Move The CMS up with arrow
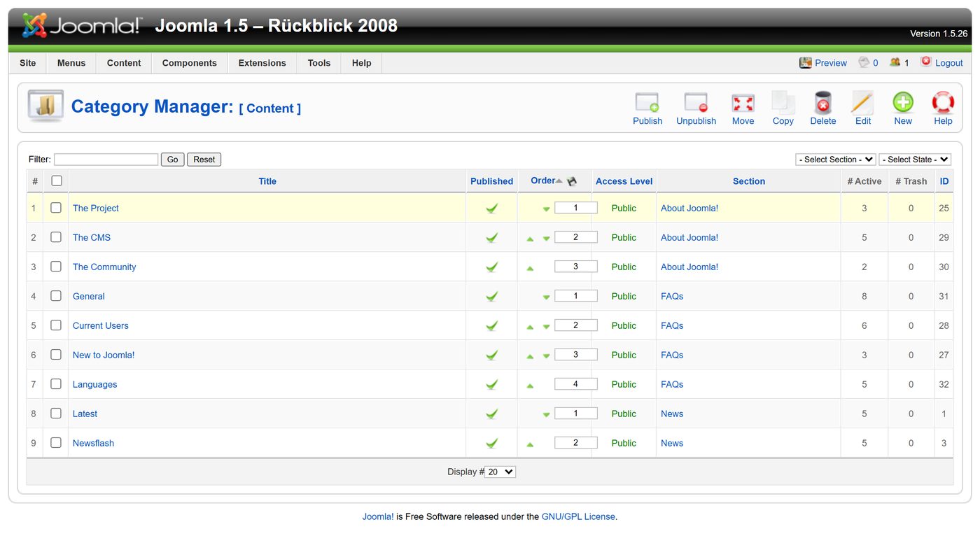 [530, 239]
